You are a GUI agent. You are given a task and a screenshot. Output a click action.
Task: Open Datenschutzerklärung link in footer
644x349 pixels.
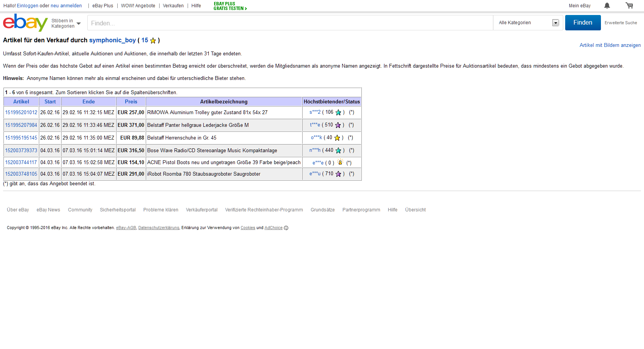coord(159,228)
